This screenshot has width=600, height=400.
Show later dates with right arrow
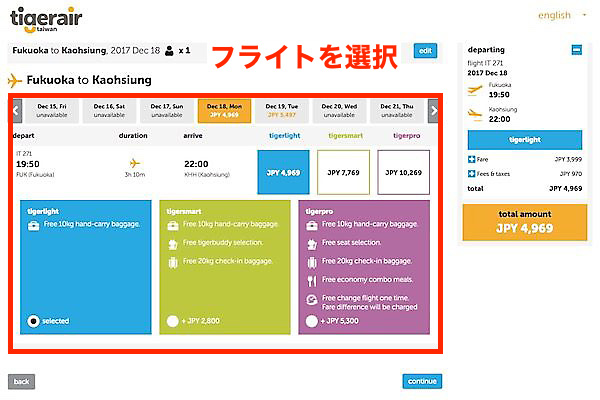coord(433,111)
